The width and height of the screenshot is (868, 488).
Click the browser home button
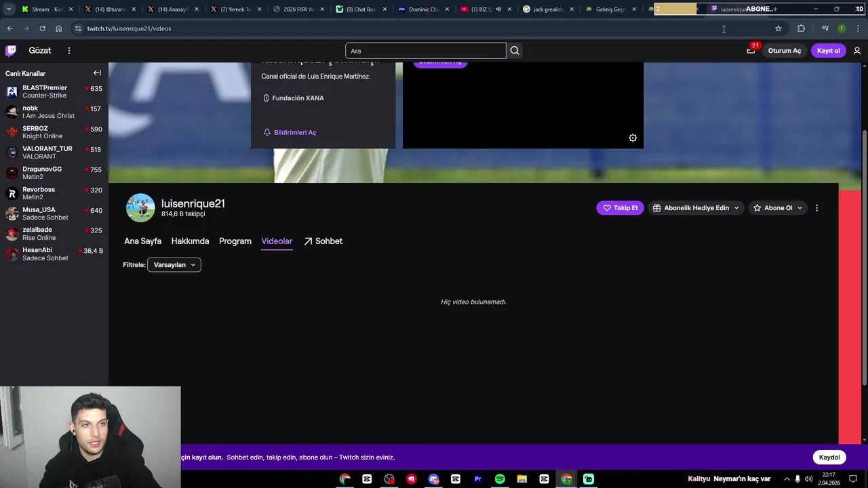point(58,28)
